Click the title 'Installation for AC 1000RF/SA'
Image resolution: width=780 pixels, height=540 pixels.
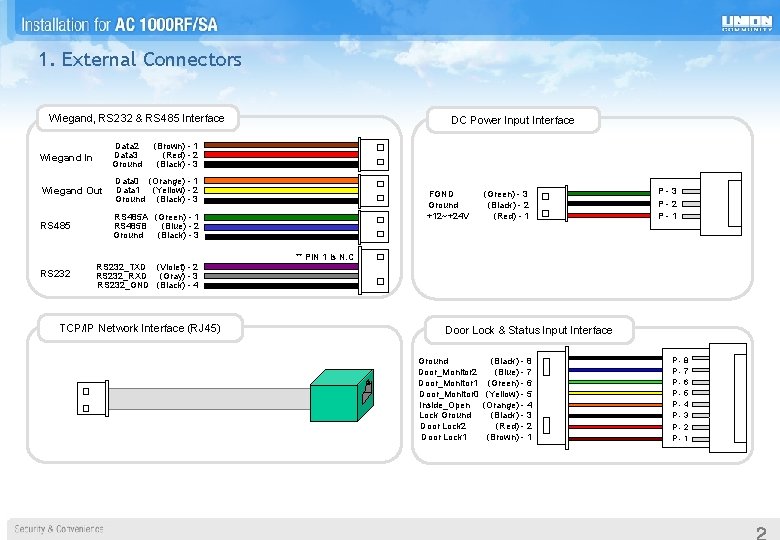tap(119, 24)
